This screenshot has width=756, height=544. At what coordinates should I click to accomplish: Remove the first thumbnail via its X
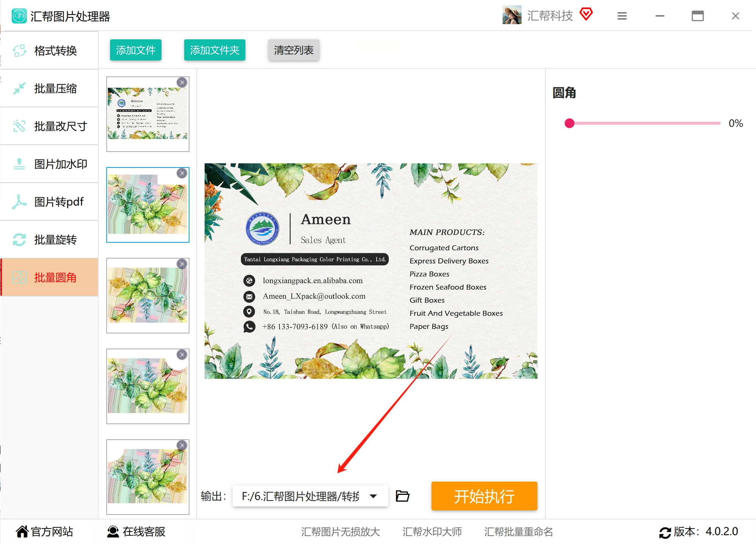click(182, 82)
